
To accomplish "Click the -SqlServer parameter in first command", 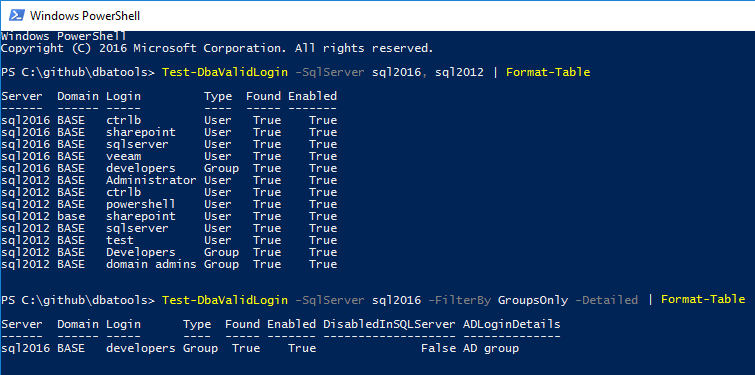I will (x=329, y=72).
